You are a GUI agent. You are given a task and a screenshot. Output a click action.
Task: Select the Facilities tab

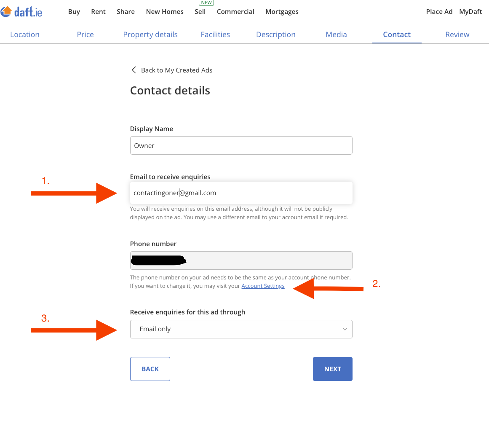click(x=215, y=34)
